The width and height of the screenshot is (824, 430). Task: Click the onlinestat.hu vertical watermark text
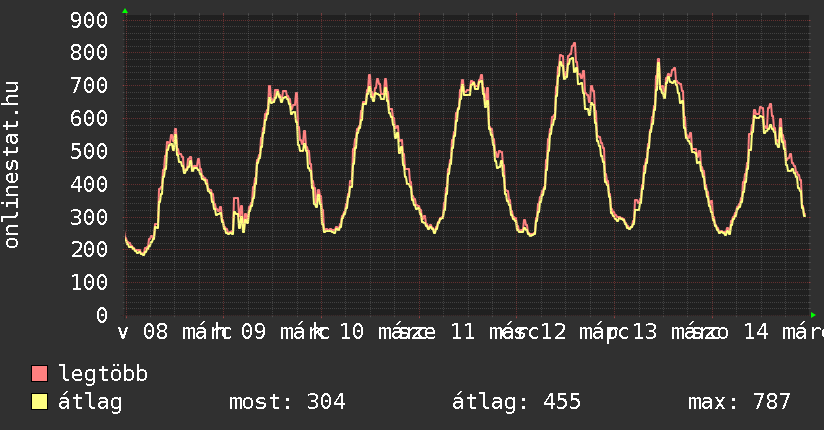pos(13,166)
